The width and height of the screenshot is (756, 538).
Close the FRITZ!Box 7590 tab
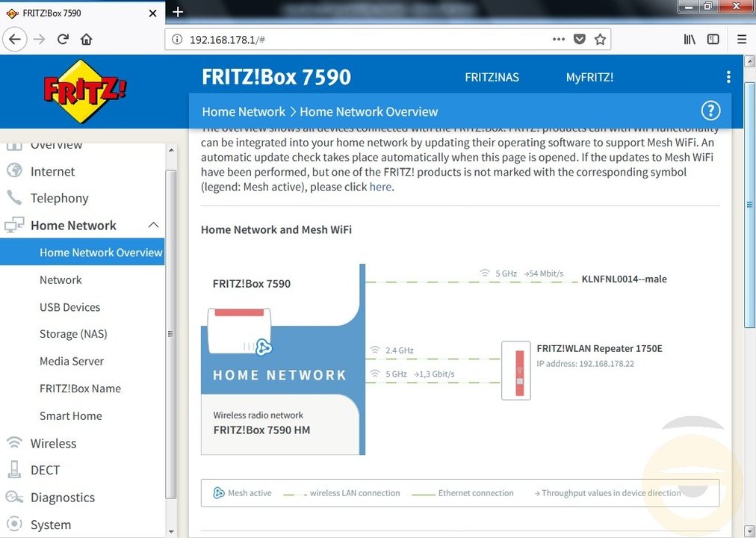coord(153,13)
